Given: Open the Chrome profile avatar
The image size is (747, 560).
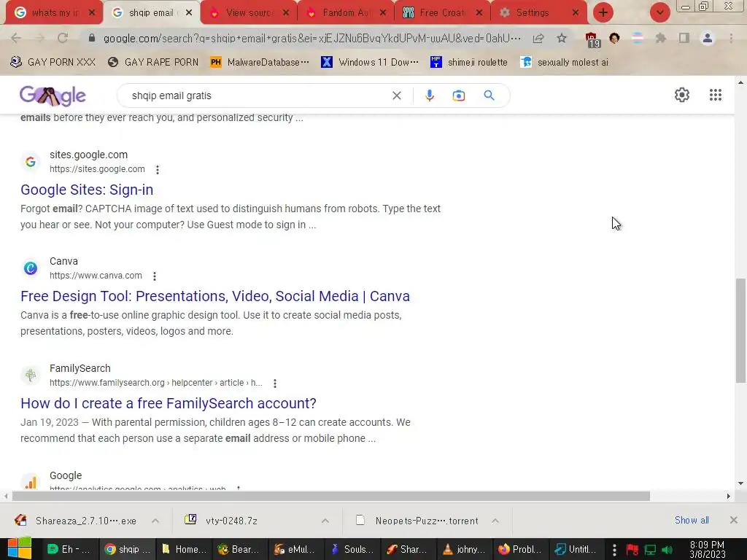Looking at the screenshot, I should pyautogui.click(x=708, y=38).
